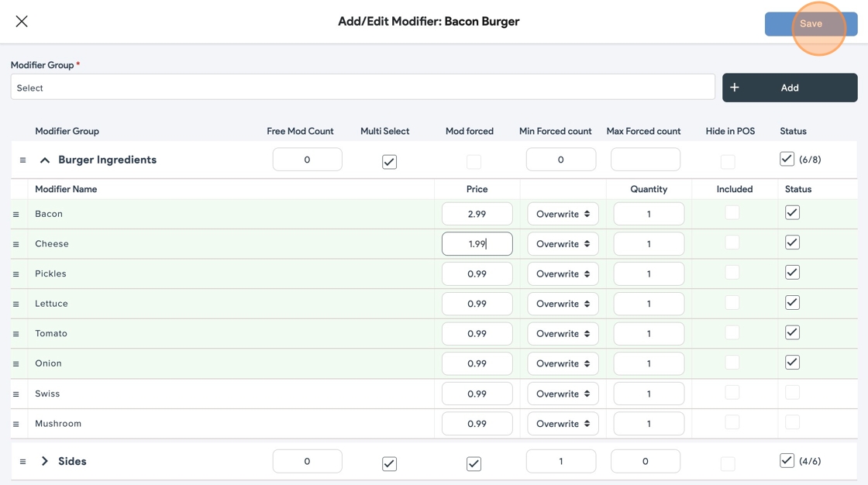Viewport: 868px width, 485px height.
Task: Click the Sides group drag handle
Action: pyautogui.click(x=22, y=462)
